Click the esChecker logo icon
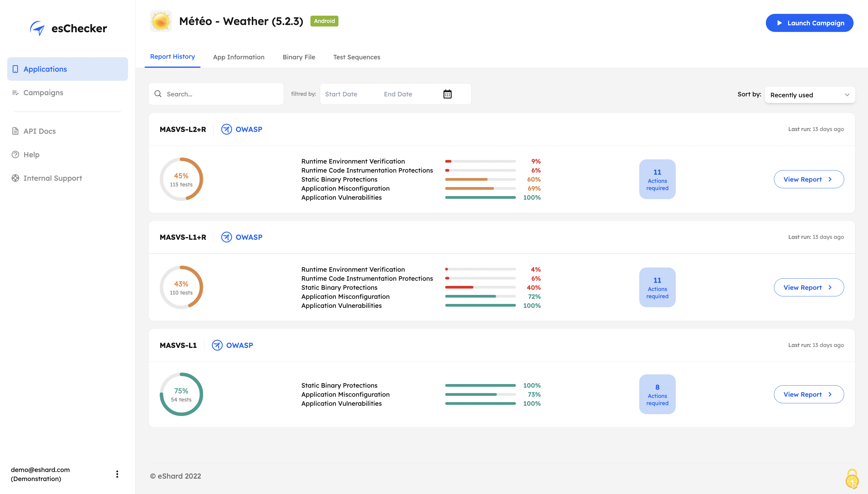Screen dimensions: 868x494 point(37,28)
